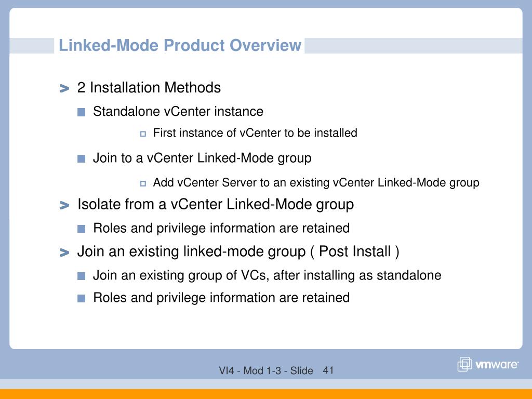Click Add vCenter Server to an existing group line
Screen dimensions: 532x399
pos(316,182)
